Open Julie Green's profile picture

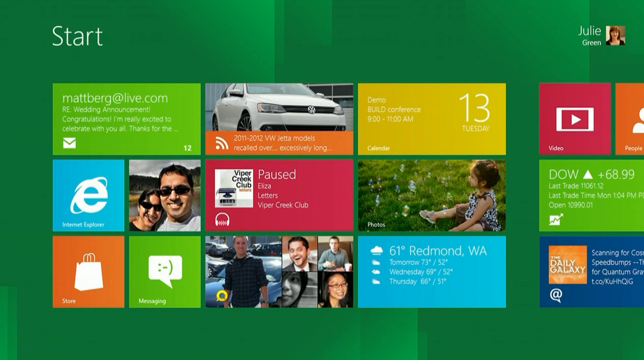(x=615, y=36)
